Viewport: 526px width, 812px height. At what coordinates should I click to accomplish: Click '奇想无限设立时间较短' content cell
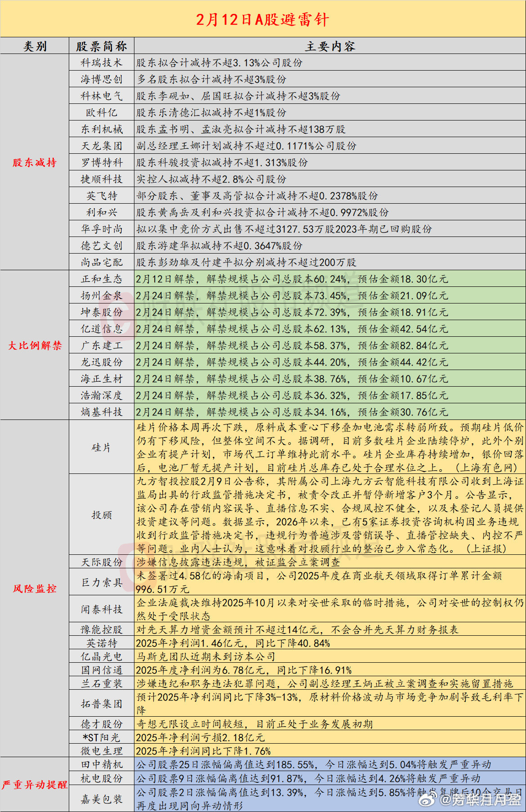(x=330, y=724)
